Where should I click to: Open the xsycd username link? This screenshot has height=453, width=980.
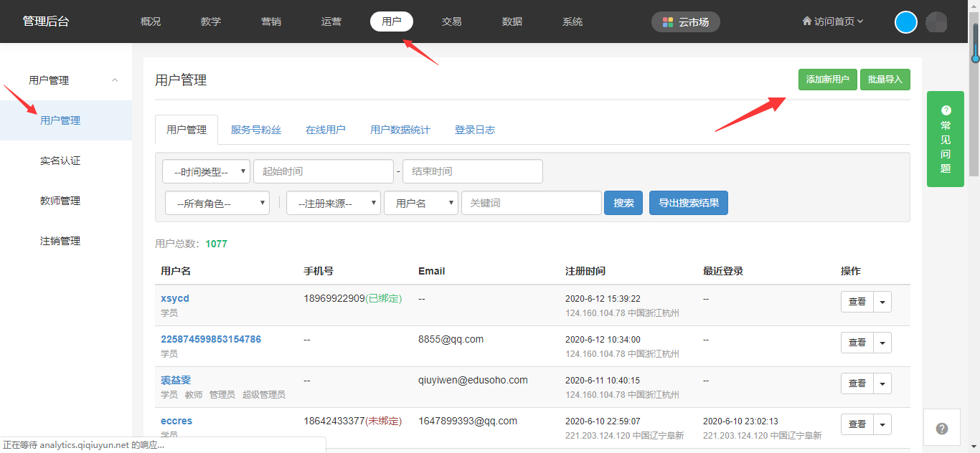175,298
